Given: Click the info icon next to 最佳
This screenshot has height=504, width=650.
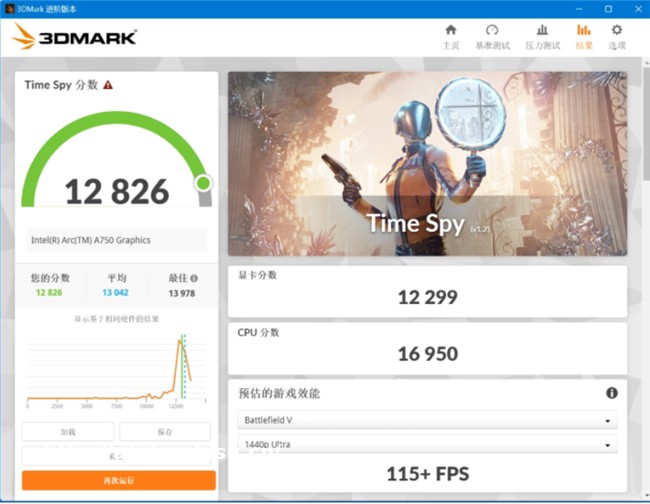Looking at the screenshot, I should [x=194, y=279].
